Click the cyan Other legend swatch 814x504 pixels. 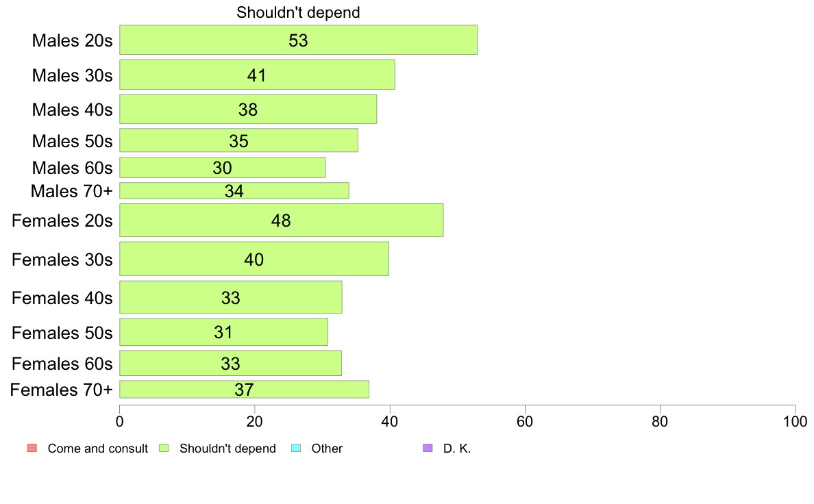pos(296,448)
